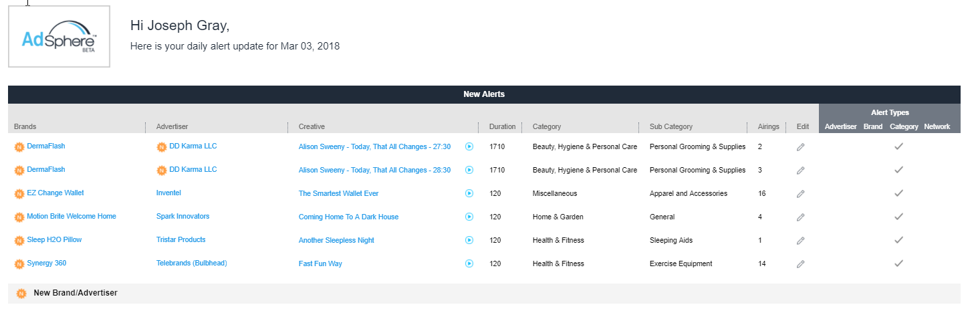Click the Home & Garden category cell
The image size is (980, 325).
coord(558,217)
